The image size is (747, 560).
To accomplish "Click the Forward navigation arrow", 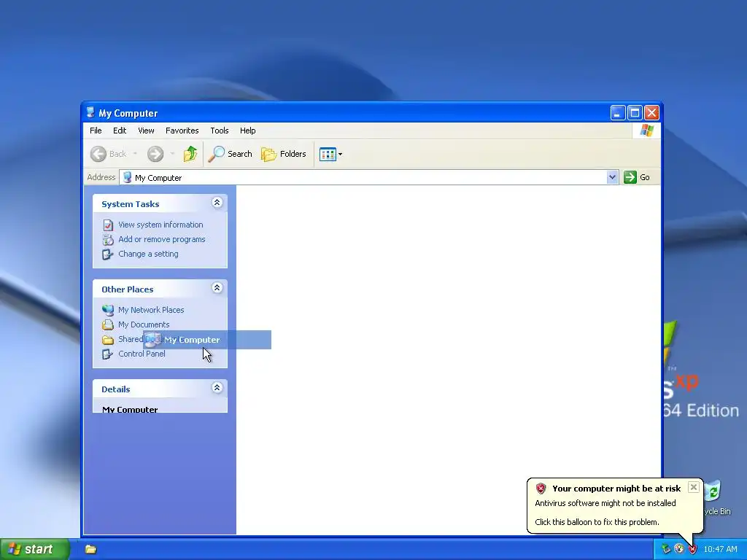I will pos(155,154).
